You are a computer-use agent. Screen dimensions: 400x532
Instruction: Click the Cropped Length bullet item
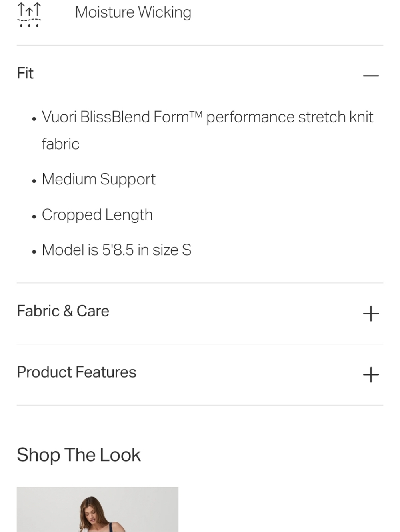(x=97, y=215)
